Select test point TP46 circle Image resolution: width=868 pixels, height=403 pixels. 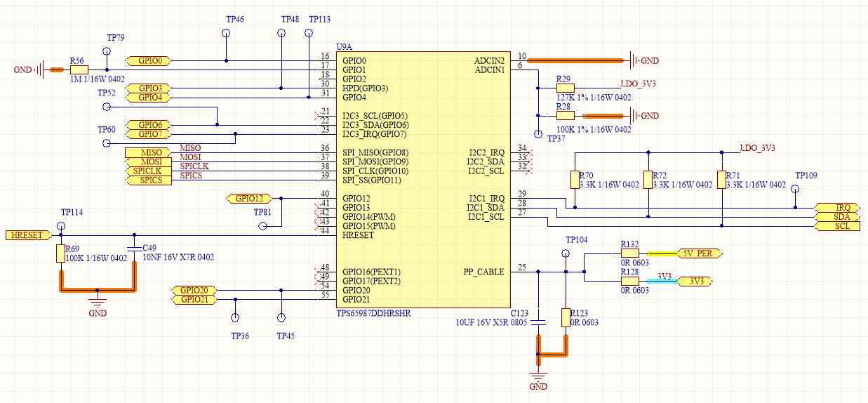tap(227, 33)
